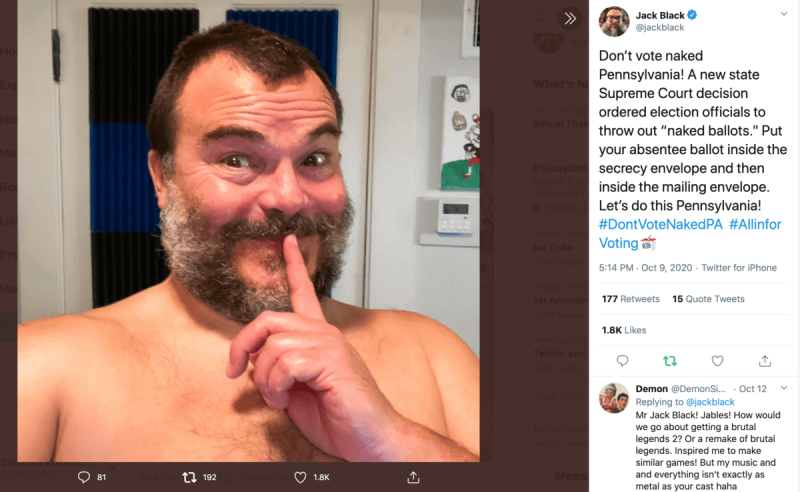This screenshot has width=800, height=492.
Task: Open the reply icon below the photo
Action: click(84, 478)
